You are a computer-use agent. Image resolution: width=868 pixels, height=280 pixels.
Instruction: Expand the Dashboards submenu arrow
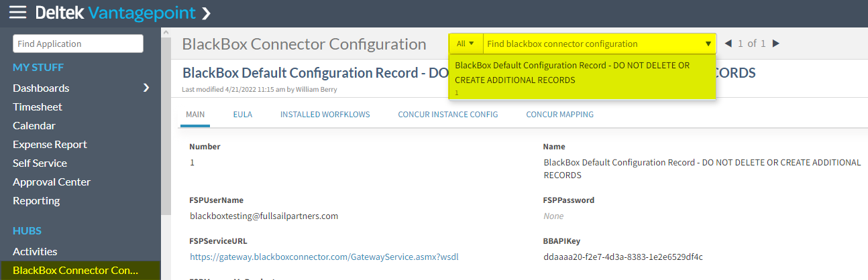[x=146, y=88]
